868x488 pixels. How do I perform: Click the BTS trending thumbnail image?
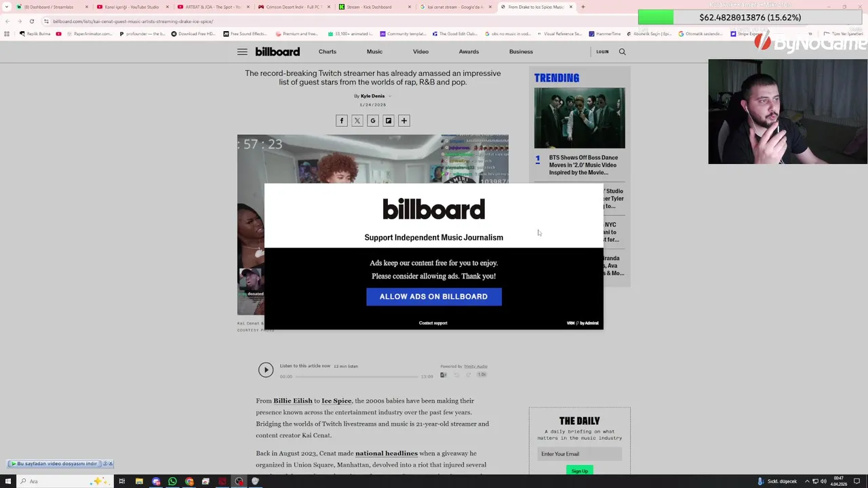pos(579,118)
